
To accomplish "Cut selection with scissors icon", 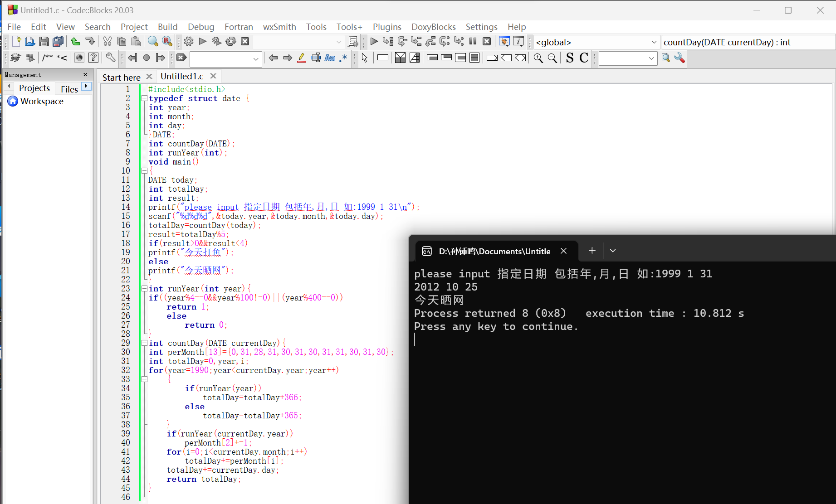I will pyautogui.click(x=108, y=42).
